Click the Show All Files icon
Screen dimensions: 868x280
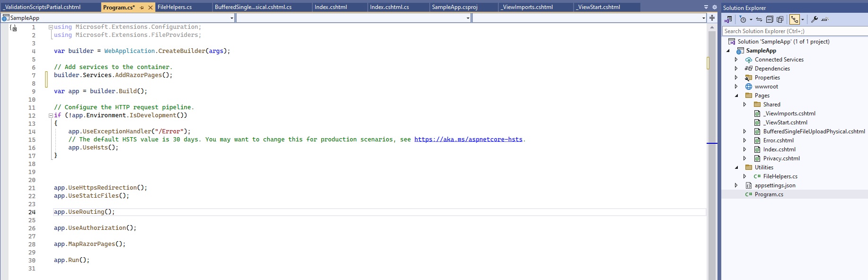pos(780,19)
